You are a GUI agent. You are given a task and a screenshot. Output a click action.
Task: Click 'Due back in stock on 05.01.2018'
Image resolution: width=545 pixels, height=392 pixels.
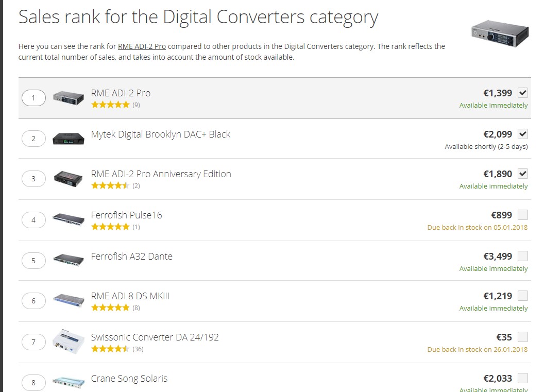click(x=477, y=227)
